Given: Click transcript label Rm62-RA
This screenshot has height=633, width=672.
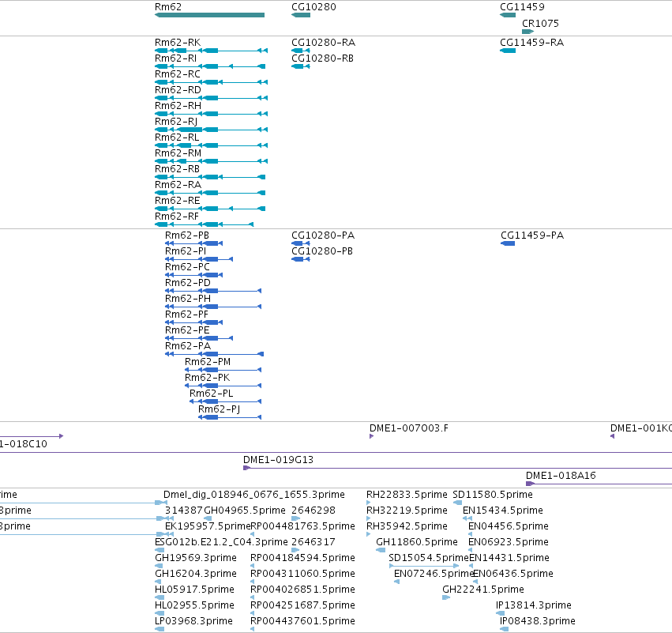Looking at the screenshot, I should (178, 185).
